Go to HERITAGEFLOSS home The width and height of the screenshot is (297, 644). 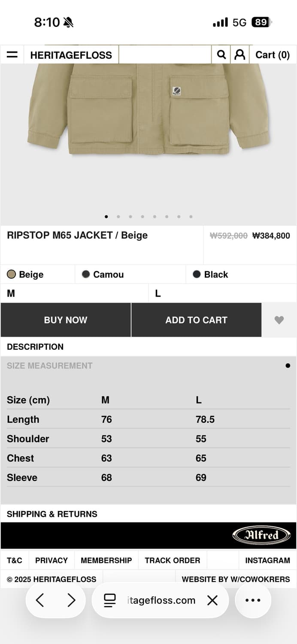coord(71,55)
